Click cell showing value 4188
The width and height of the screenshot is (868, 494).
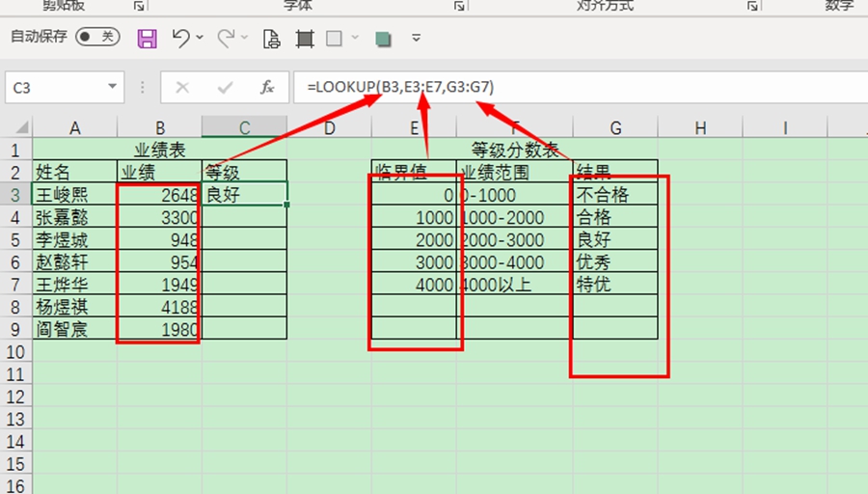coord(159,306)
